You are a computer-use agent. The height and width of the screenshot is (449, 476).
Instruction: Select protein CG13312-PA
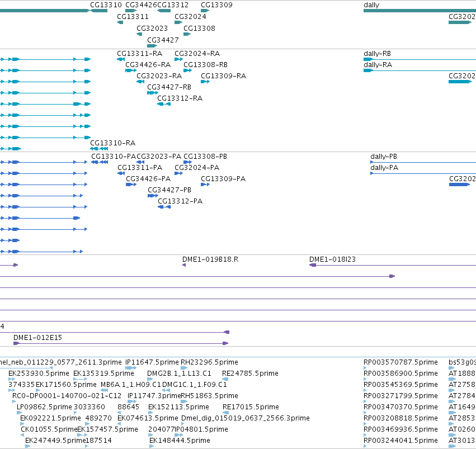pyautogui.click(x=180, y=201)
